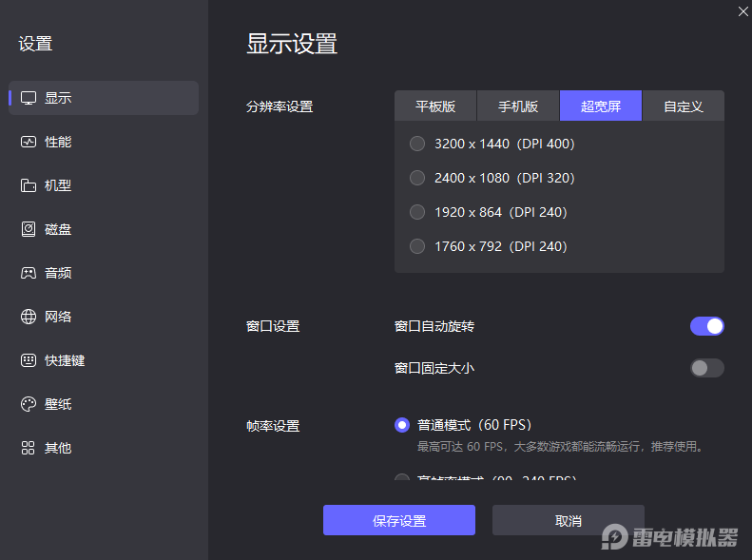
Task: Click the performance icon next to 性能
Action: [29, 142]
